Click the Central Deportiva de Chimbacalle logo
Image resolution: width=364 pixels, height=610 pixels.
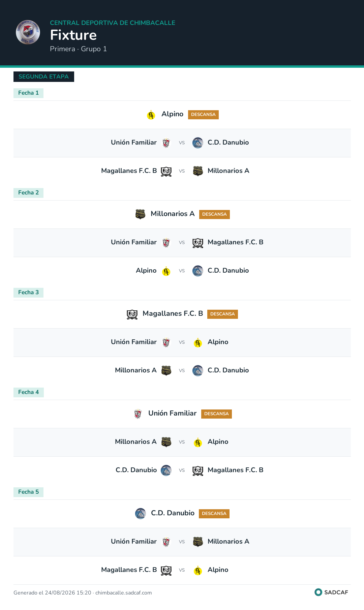pos(28,32)
